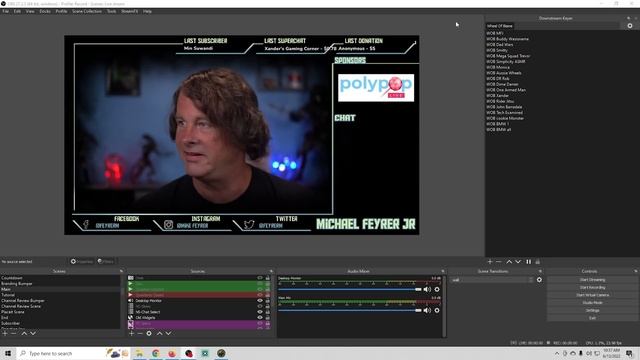Open Main Mic audio settings gear
The width and height of the screenshot is (640, 360).
point(437,310)
